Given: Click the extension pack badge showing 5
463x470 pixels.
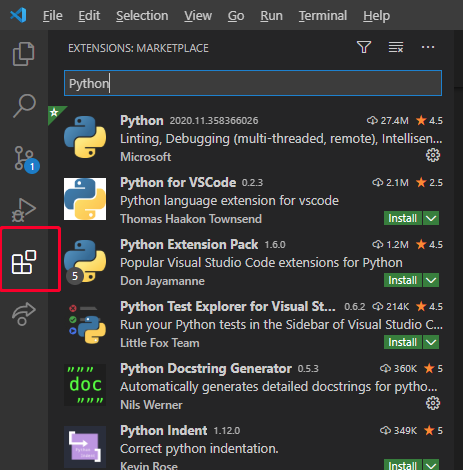Looking at the screenshot, I should [x=75, y=276].
